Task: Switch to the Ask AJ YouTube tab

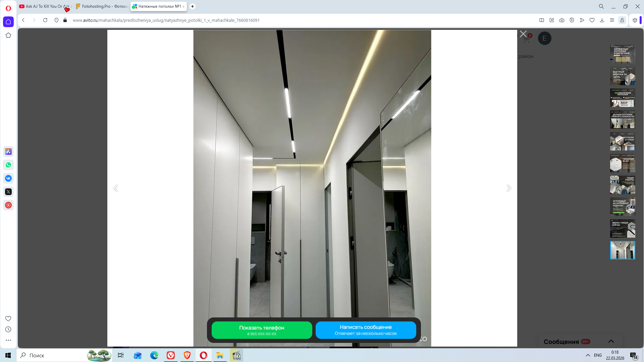Action: (x=44, y=6)
